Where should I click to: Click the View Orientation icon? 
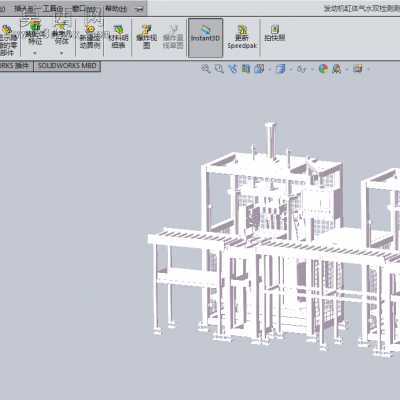(x=259, y=69)
